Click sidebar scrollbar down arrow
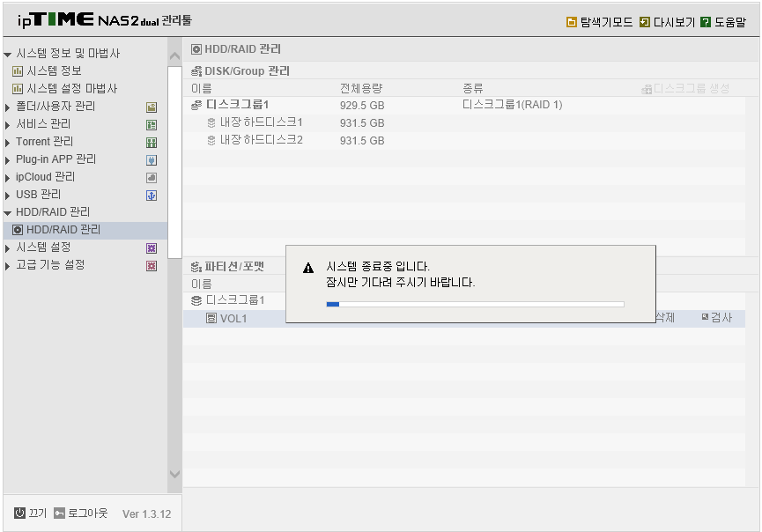 pos(175,474)
